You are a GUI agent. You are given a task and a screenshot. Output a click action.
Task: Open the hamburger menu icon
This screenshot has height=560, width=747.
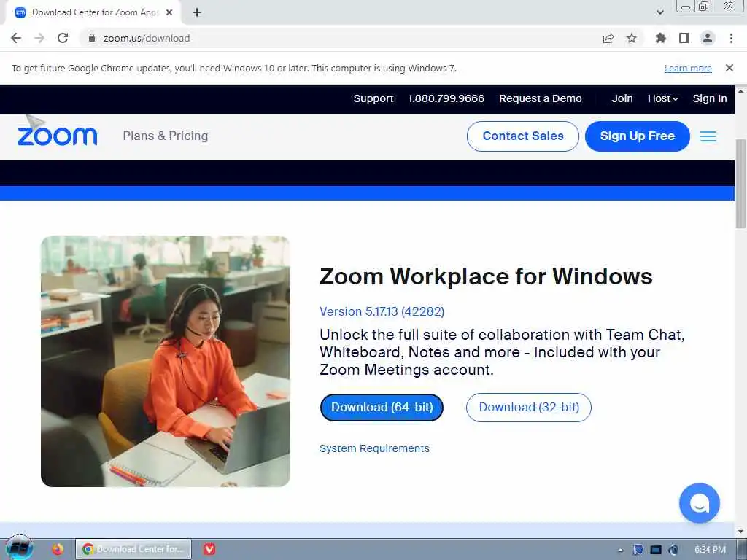click(708, 136)
